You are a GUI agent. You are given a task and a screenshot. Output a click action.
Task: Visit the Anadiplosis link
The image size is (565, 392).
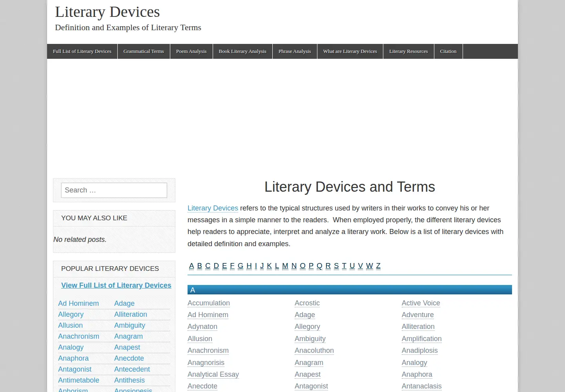[420, 350]
